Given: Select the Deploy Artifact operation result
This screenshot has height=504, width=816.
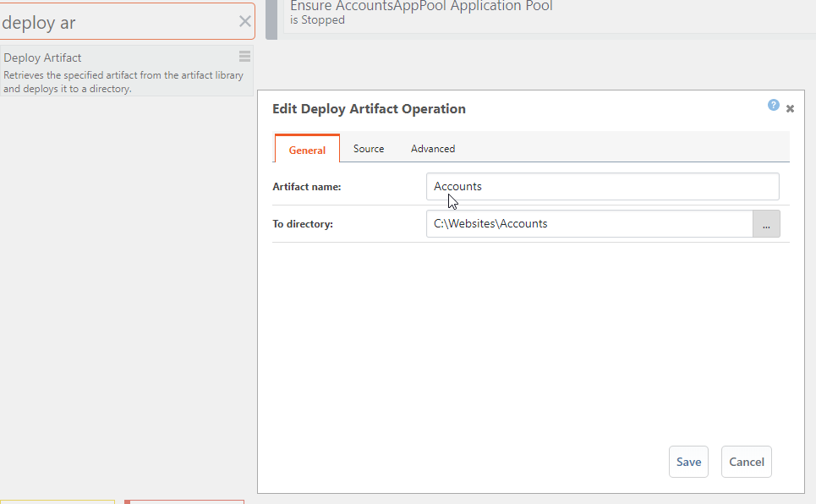Looking at the screenshot, I should (118, 72).
